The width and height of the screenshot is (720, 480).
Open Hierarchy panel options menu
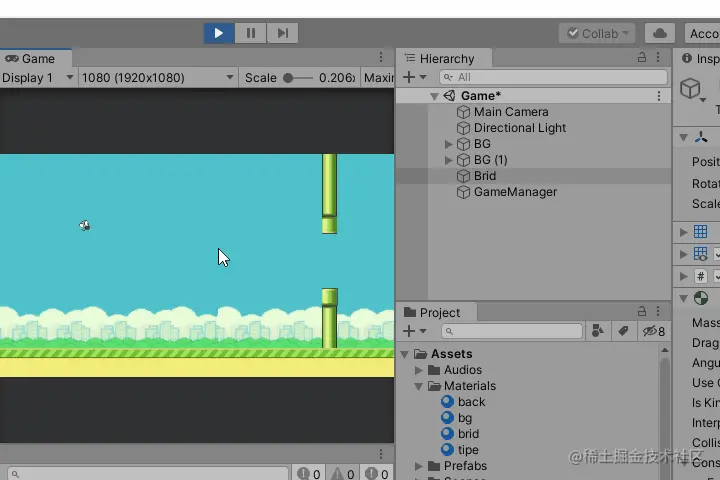point(658,57)
